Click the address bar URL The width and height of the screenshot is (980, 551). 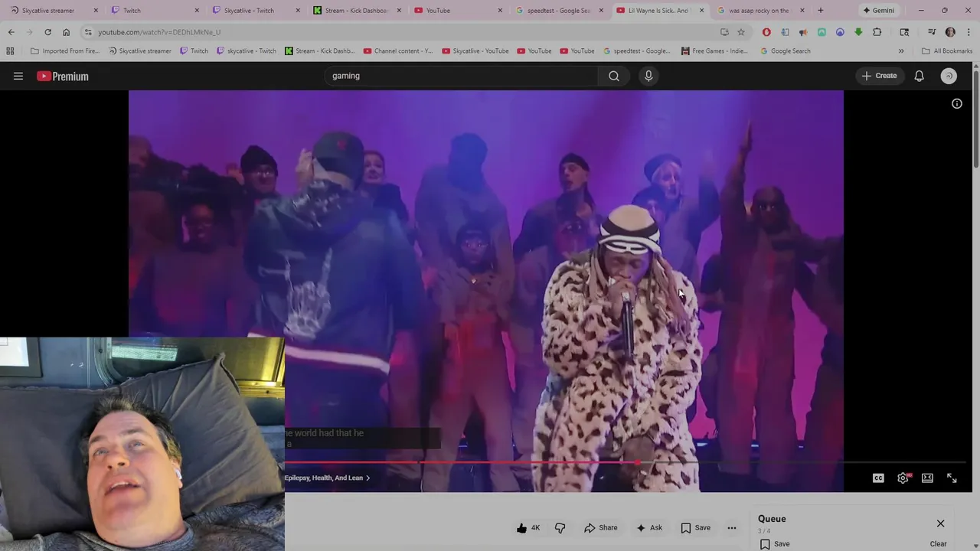[159, 32]
